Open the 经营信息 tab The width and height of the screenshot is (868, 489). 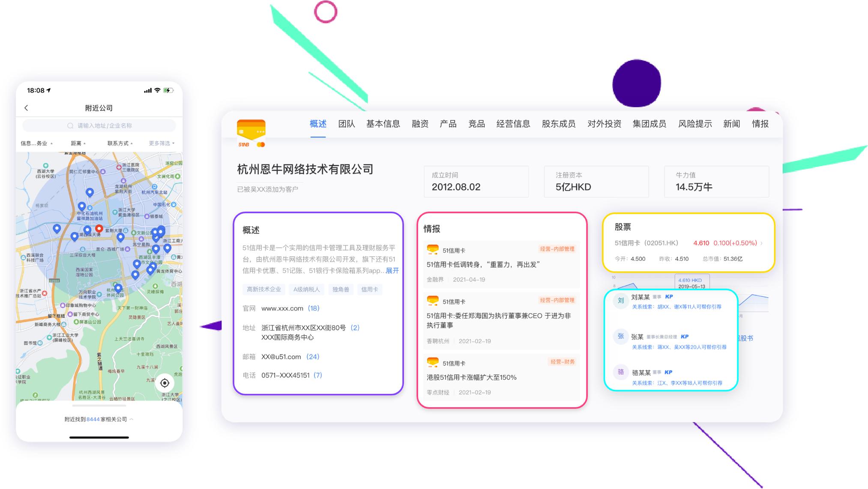tap(513, 124)
